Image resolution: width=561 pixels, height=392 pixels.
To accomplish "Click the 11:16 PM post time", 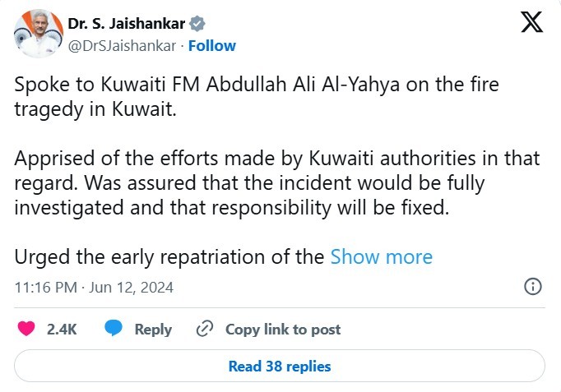I will coord(46,288).
